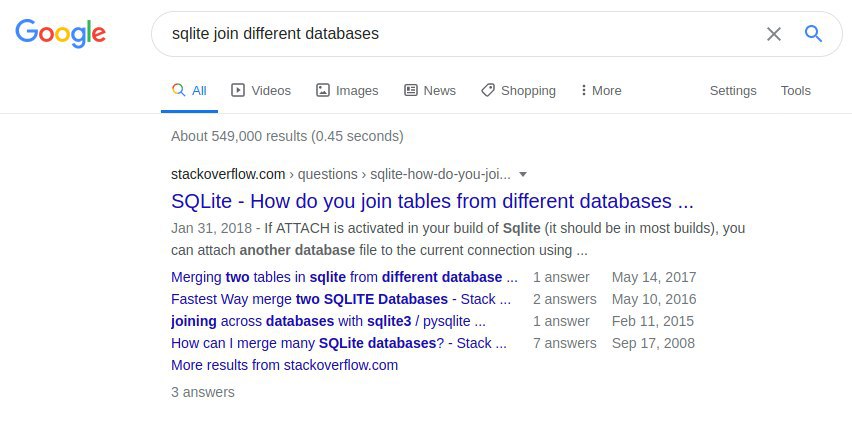Open the Tools options

pyautogui.click(x=795, y=91)
